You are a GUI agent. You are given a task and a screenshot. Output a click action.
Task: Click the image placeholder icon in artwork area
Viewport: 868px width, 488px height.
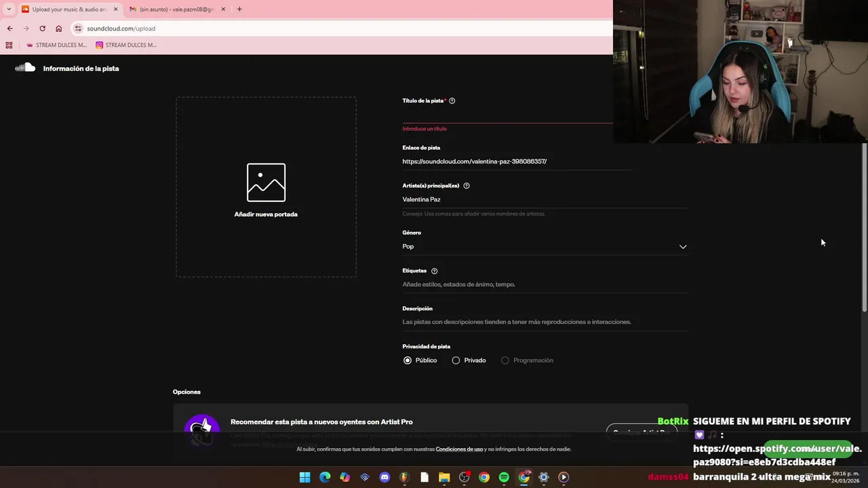(x=266, y=182)
